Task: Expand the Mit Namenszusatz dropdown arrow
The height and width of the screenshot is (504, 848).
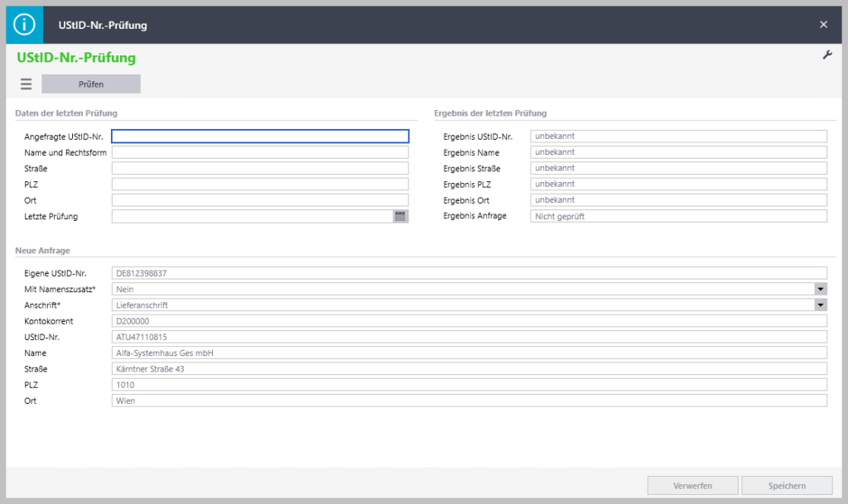Action: pos(821,289)
